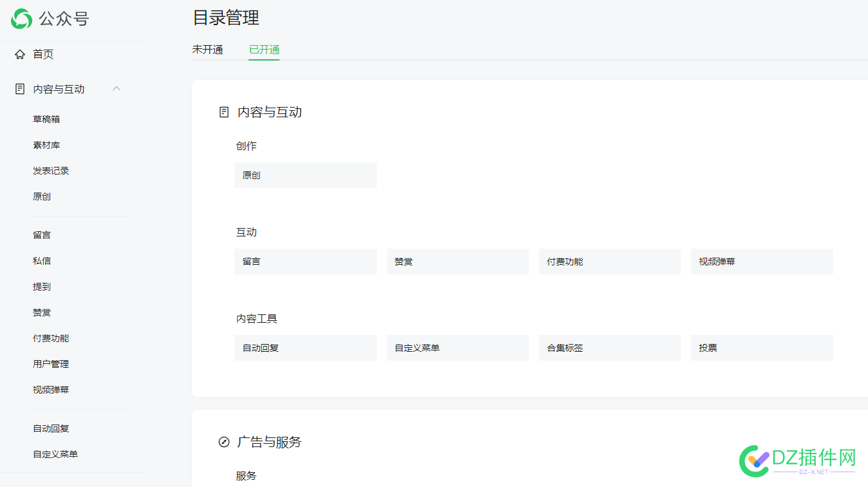Open 首页 in the sidebar
This screenshot has width=868, height=487.
(x=43, y=54)
